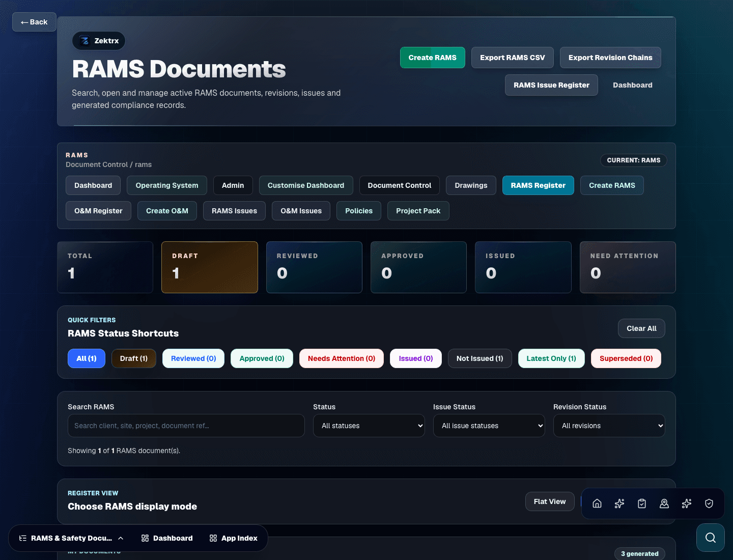Open the RAMS Issues pill
The image size is (733, 560).
click(234, 211)
